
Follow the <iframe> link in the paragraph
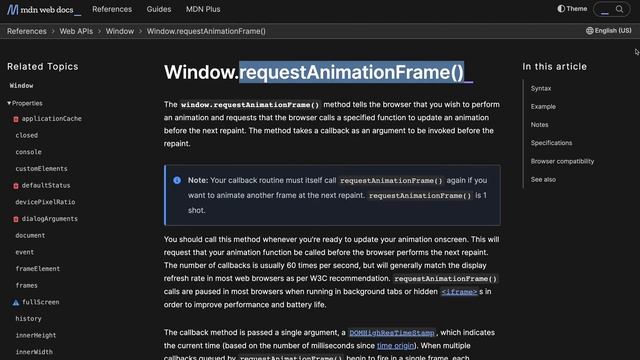pyautogui.click(x=459, y=292)
